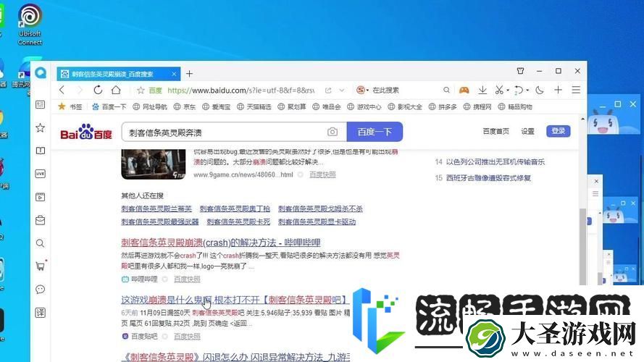Expand the undo history dropdown arrow
Viewport: 644px width, 362px height.
click(528, 90)
